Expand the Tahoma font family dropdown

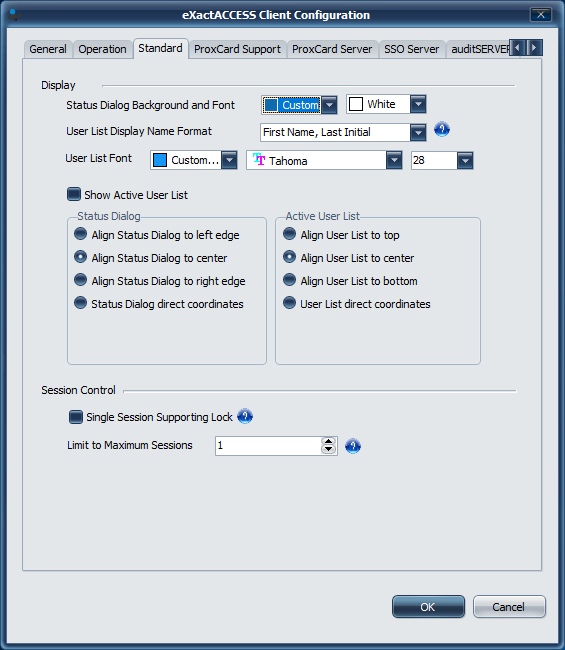pos(394,160)
